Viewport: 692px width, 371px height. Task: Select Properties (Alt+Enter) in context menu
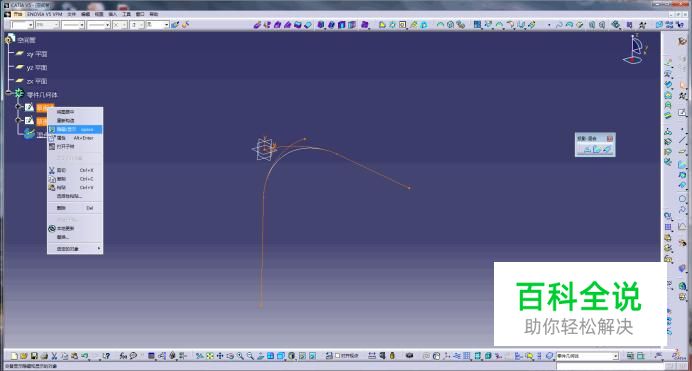tap(75, 138)
